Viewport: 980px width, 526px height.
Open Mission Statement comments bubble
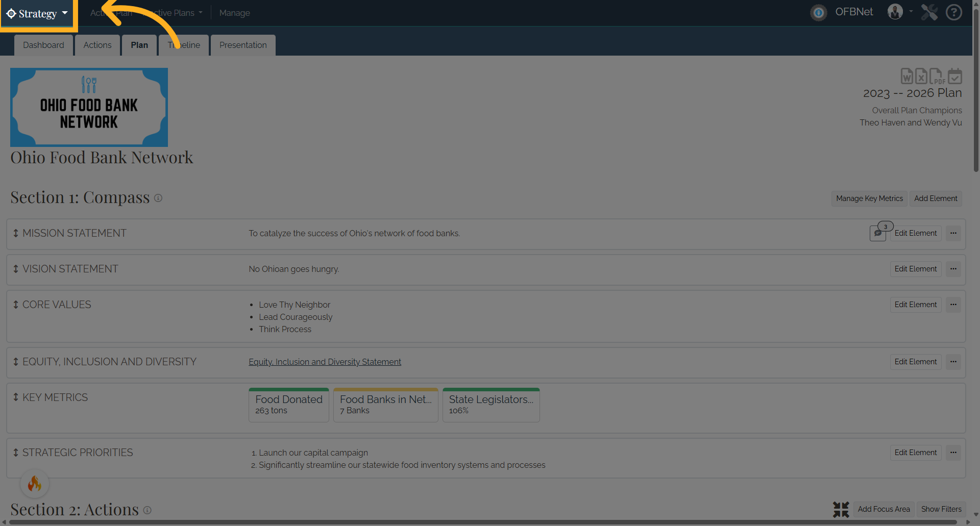click(x=878, y=233)
